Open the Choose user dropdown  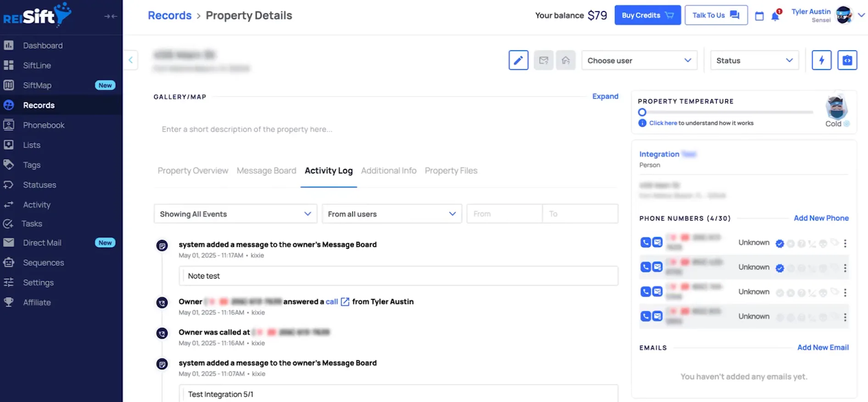(639, 60)
